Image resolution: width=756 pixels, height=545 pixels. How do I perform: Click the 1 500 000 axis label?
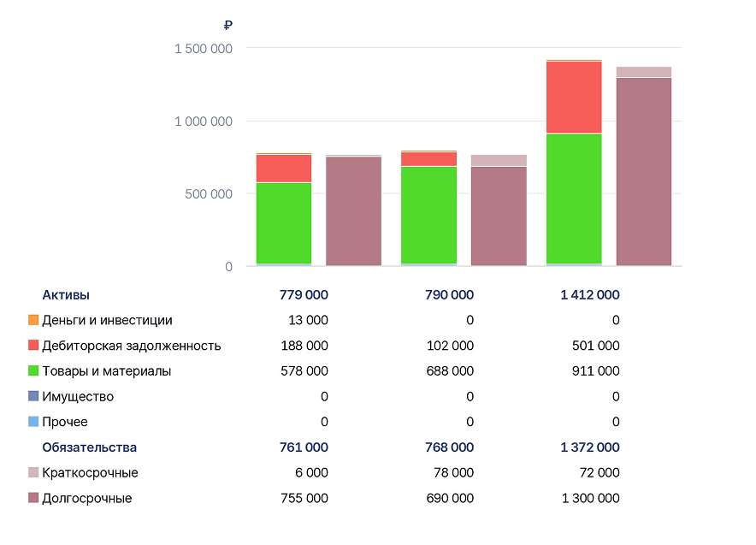point(204,49)
